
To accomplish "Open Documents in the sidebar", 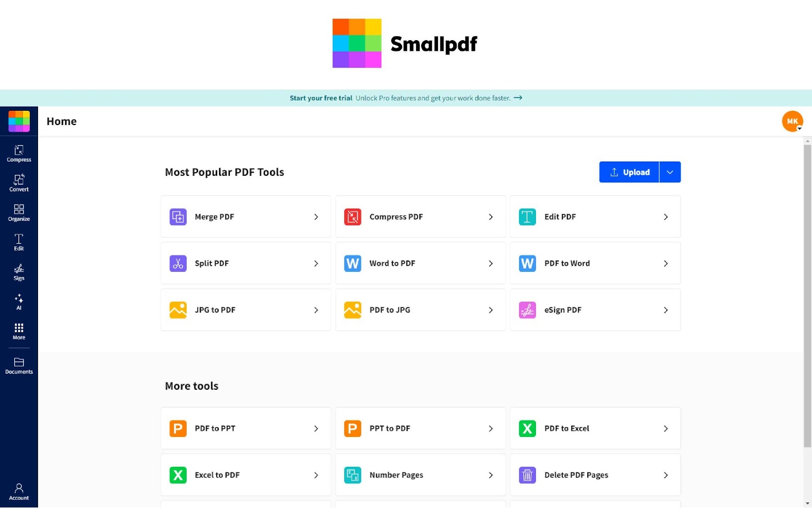I will tap(19, 366).
